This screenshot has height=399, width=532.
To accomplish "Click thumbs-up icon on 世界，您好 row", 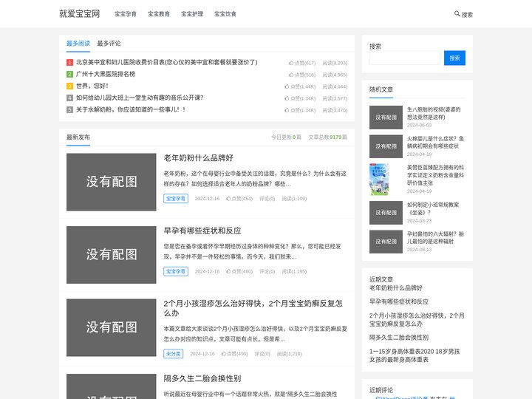I will coord(287,86).
